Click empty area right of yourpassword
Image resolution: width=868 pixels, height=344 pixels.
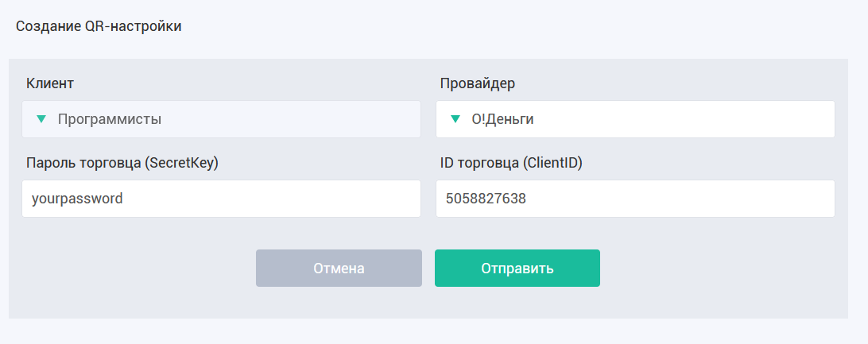(271, 199)
